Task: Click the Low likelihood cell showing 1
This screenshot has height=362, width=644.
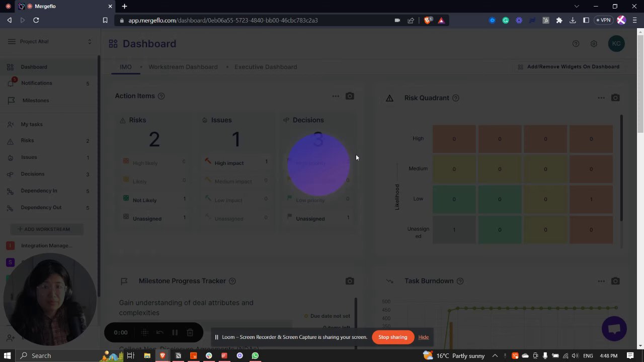Action: [591, 199]
